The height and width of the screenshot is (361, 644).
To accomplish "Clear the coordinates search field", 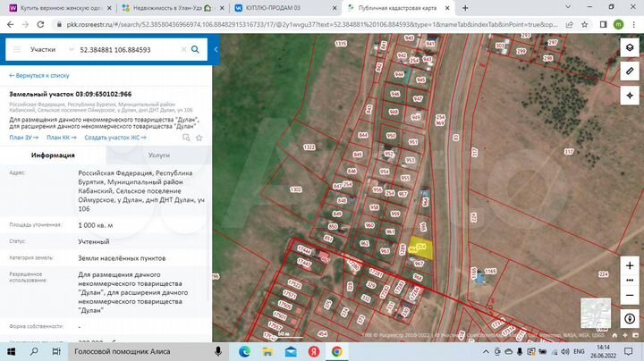I will 185,50.
